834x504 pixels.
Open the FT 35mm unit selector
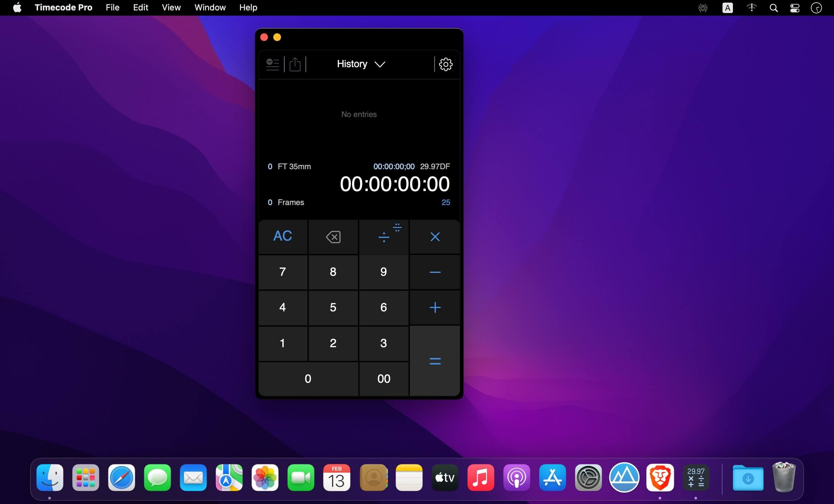(294, 166)
